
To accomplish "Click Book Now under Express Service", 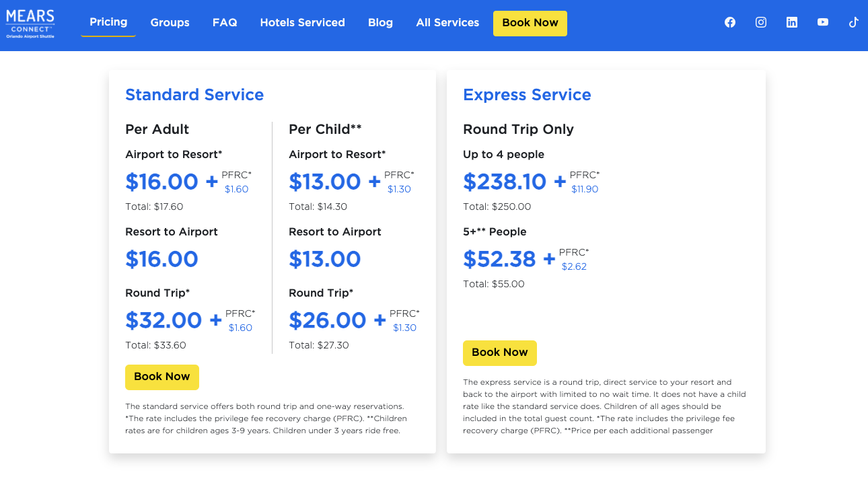I will click(x=500, y=352).
